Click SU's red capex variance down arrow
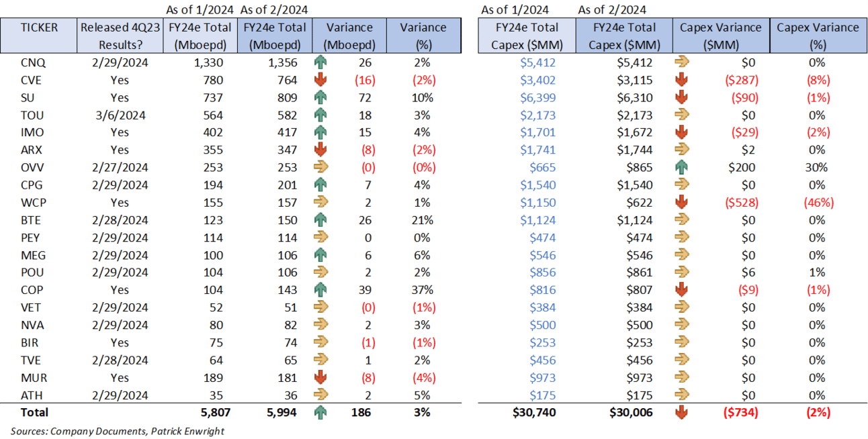Viewport: 868px width, 439px height. [x=681, y=97]
